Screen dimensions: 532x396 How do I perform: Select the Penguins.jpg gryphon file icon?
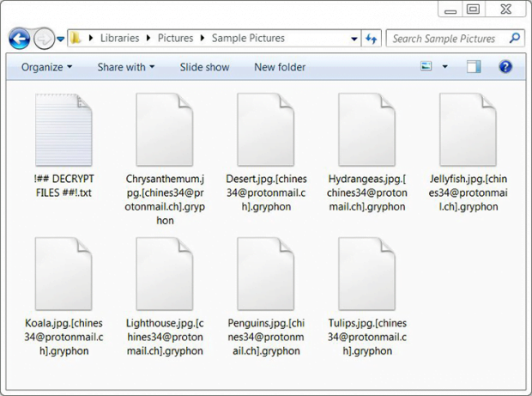pyautogui.click(x=266, y=274)
